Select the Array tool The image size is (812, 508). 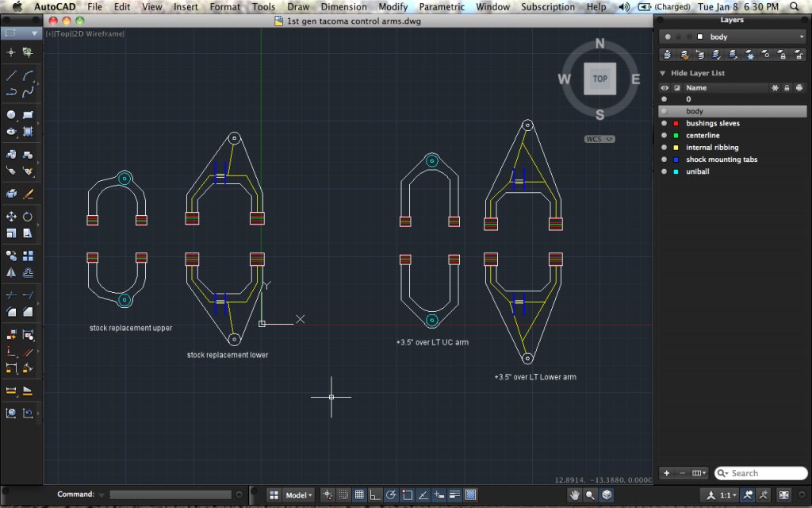[x=28, y=256]
